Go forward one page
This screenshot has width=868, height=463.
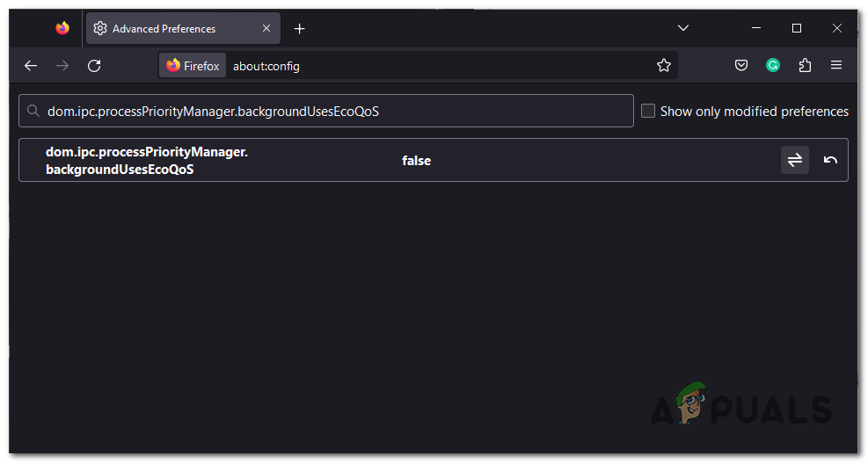62,66
